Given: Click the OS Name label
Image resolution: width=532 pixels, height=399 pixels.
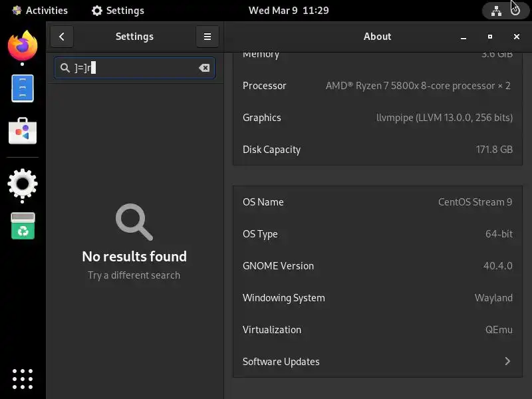Looking at the screenshot, I should coord(263,202).
